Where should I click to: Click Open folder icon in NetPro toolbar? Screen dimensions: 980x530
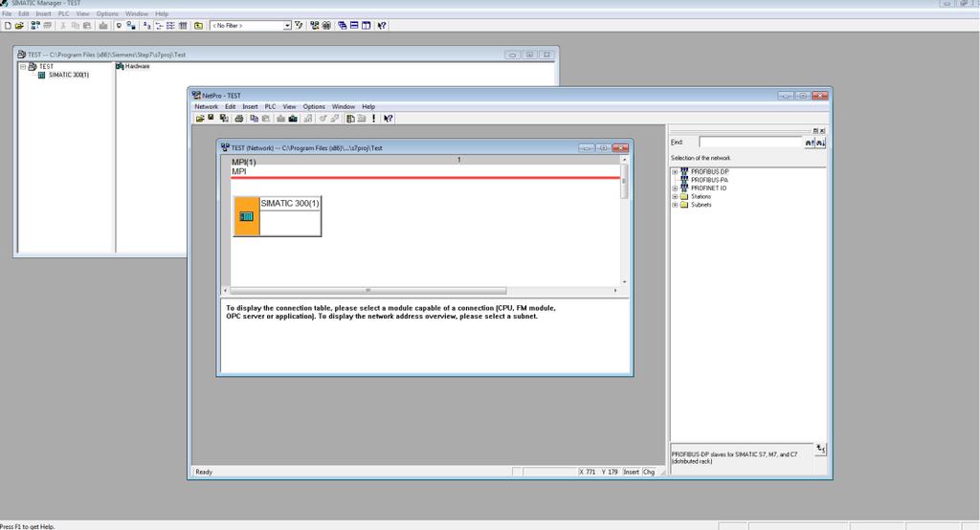[x=201, y=118]
